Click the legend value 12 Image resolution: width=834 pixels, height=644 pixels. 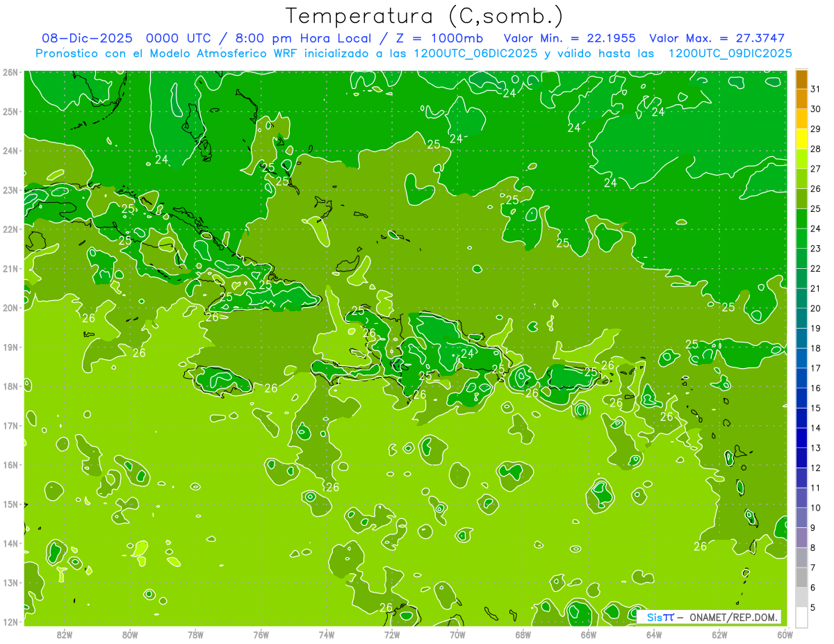click(x=815, y=468)
